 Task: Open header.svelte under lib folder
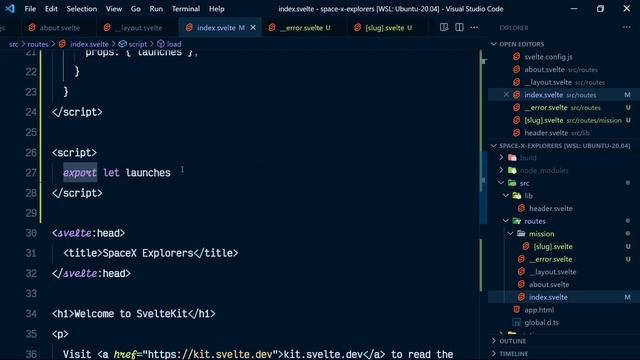coord(551,208)
